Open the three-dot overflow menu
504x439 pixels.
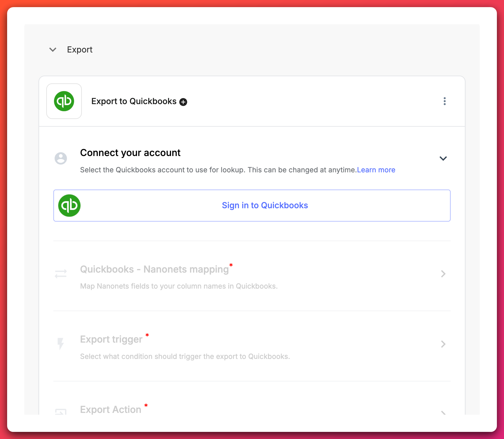[444, 101]
